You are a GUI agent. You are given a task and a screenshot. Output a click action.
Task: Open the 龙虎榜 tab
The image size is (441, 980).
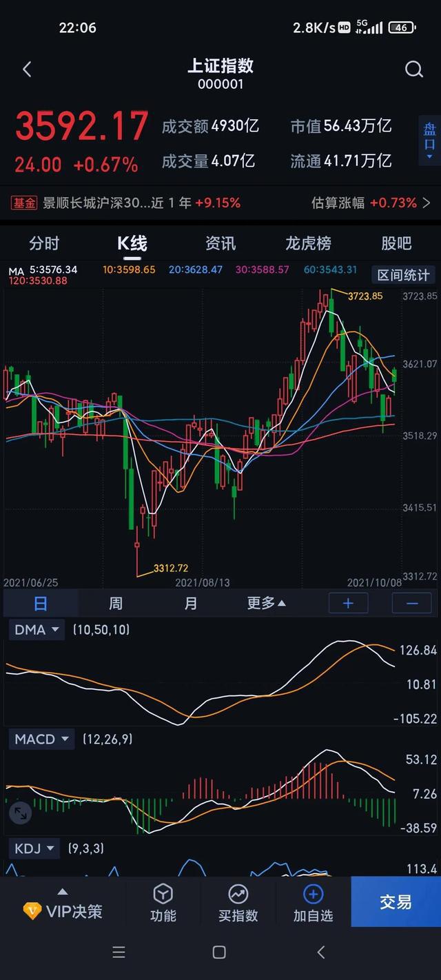point(308,243)
